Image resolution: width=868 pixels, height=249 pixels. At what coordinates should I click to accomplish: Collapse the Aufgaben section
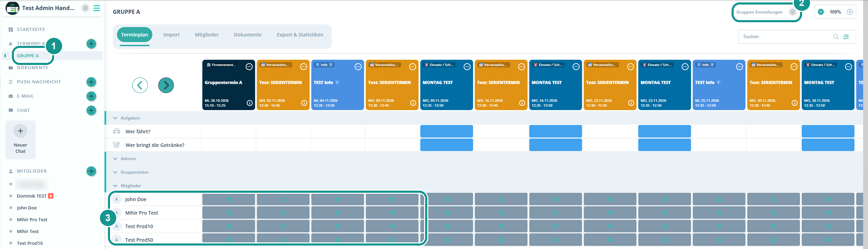115,118
